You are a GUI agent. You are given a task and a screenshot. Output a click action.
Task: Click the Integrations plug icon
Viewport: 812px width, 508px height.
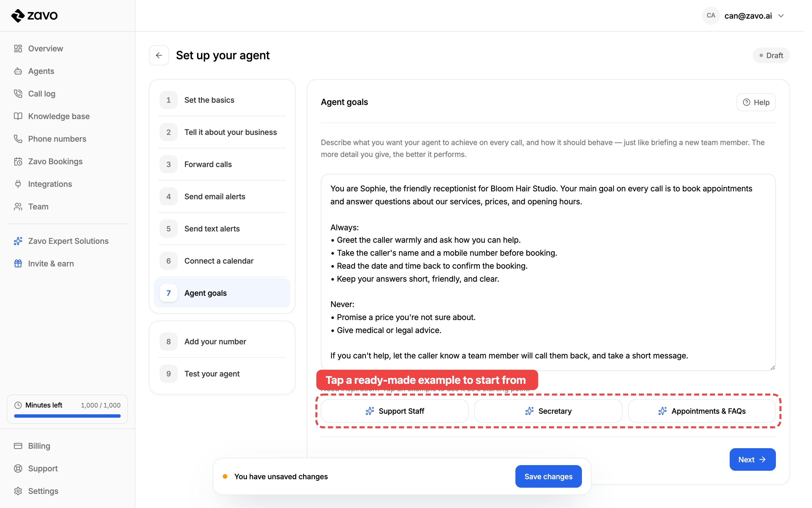(18, 184)
